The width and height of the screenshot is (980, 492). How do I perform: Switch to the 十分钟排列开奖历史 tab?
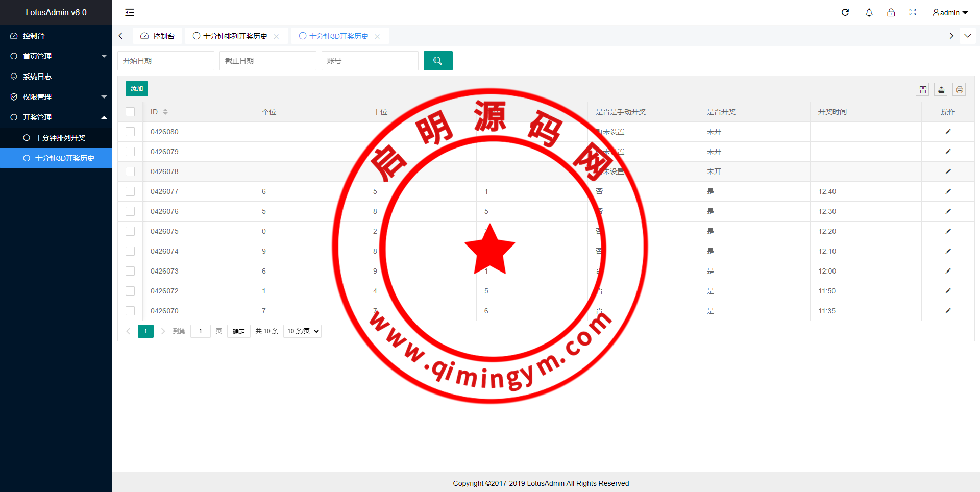pyautogui.click(x=235, y=36)
